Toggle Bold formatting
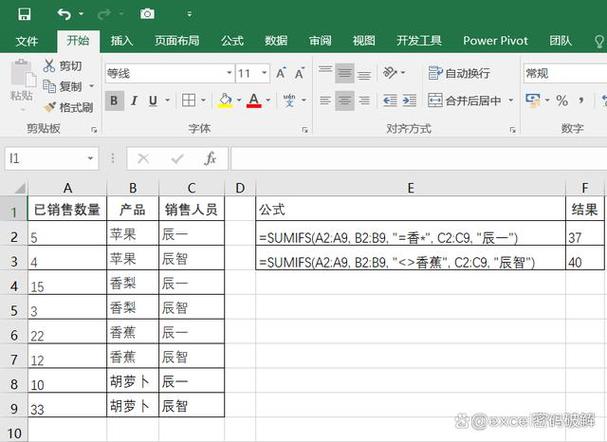Viewport: 607px width, 442px height. pos(114,101)
